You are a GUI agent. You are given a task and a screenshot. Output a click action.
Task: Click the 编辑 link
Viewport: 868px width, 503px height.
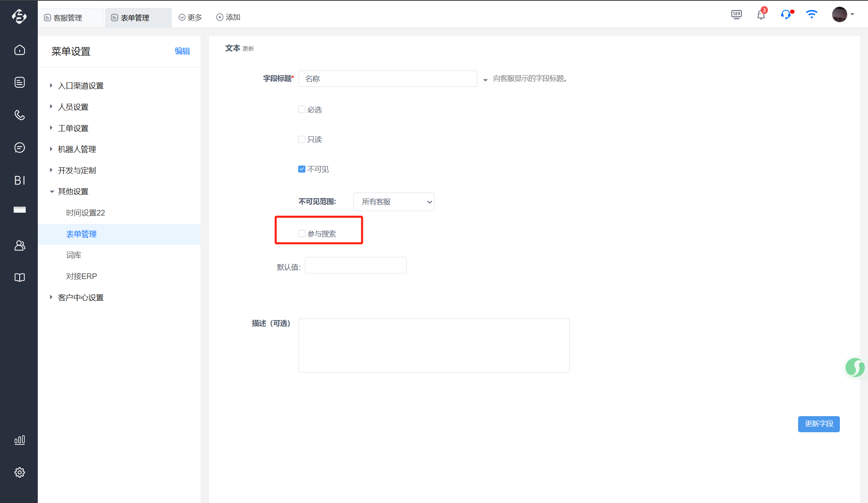(x=182, y=51)
